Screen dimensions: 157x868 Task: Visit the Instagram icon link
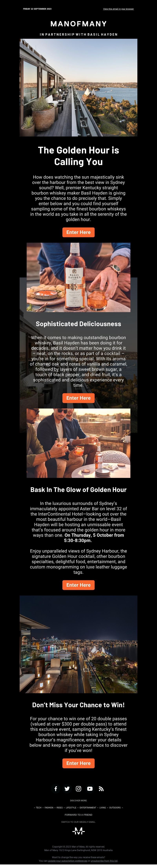pos(78,789)
